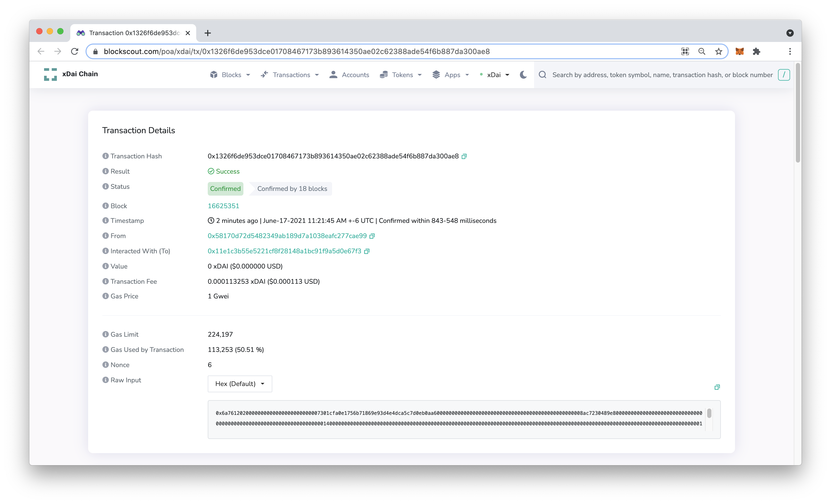Viewport: 831px width, 504px height.
Task: Select Hex Default raw input dropdown
Action: coord(239,383)
